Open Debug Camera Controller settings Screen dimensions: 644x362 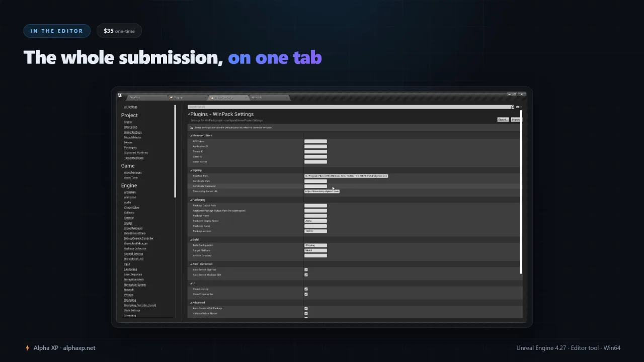point(138,238)
